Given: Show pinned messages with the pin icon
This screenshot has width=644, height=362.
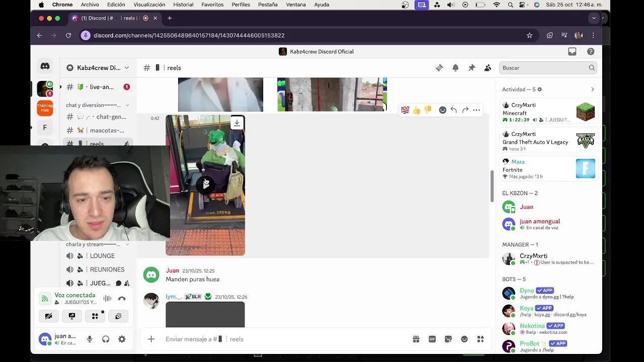Looking at the screenshot, I should tap(471, 68).
